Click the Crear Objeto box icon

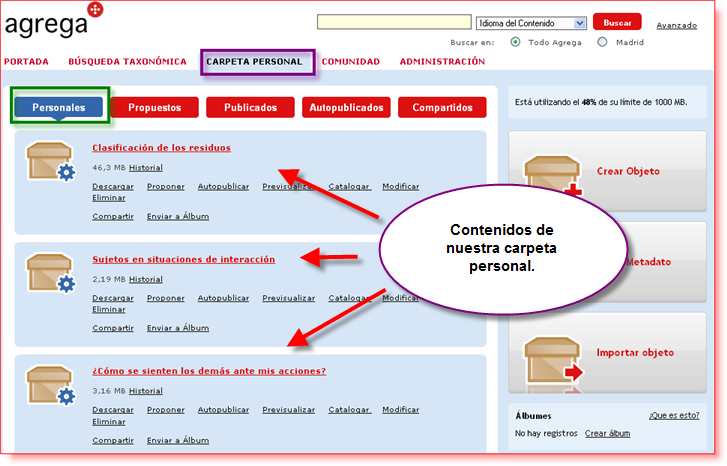[553, 175]
